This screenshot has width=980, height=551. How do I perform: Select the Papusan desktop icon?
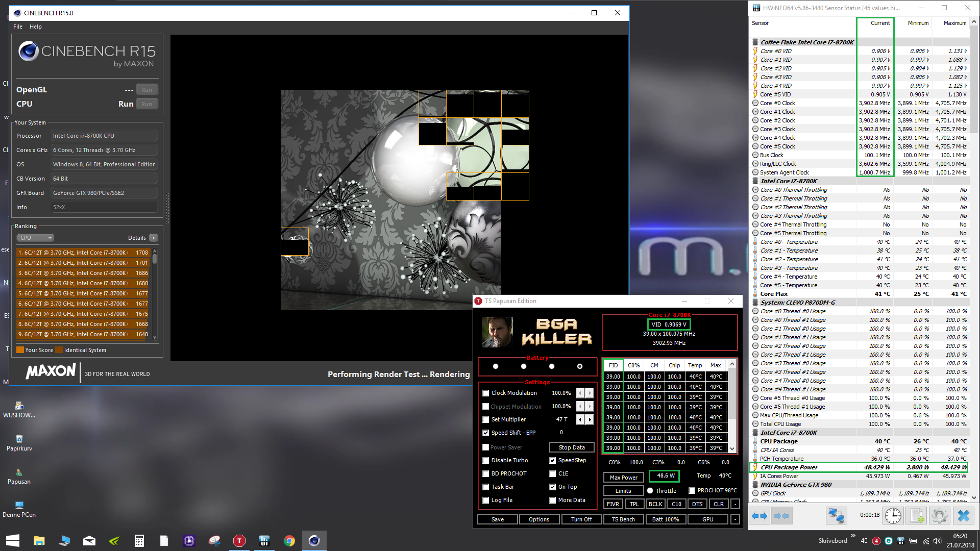click(x=19, y=472)
